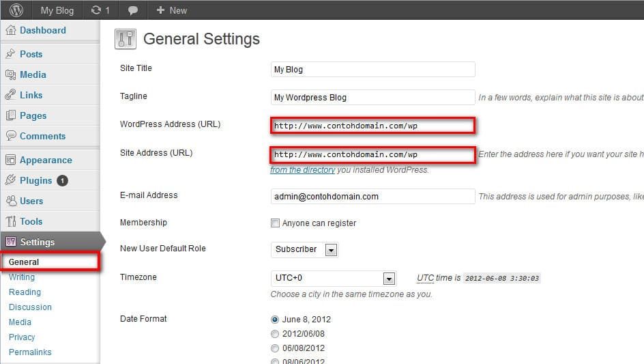
Task: Click the General Settings header icon
Action: tap(126, 39)
